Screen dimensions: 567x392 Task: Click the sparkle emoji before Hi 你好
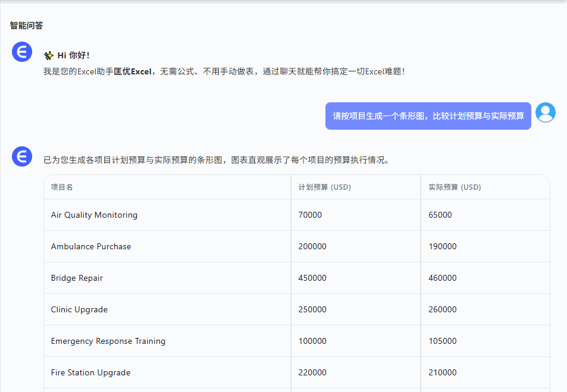(x=48, y=55)
